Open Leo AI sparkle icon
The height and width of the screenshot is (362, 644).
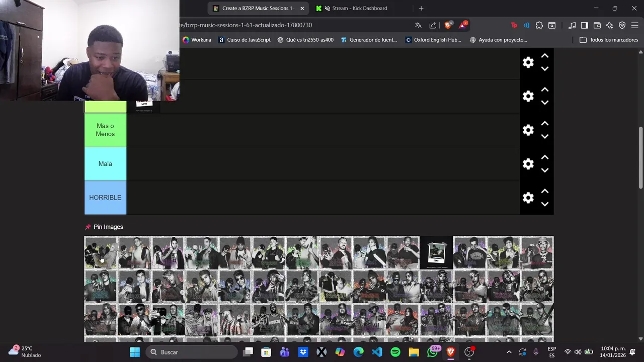610,25
